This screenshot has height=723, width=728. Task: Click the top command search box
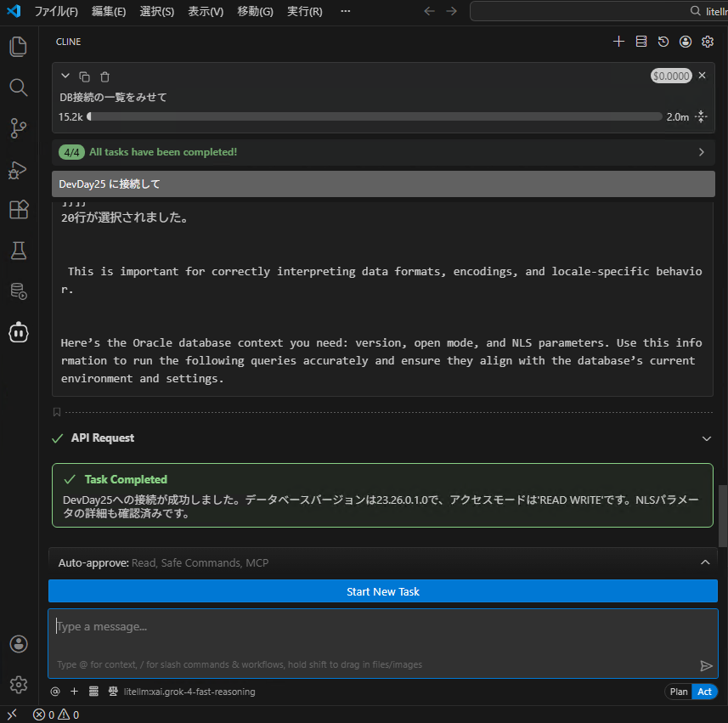(x=599, y=11)
